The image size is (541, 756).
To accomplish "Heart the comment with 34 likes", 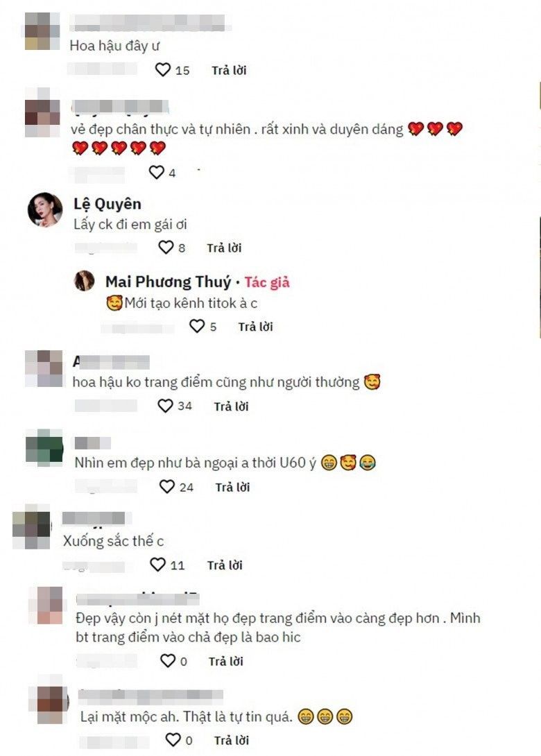I will pos(165,406).
